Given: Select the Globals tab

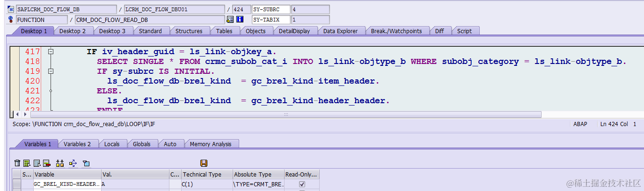Looking at the screenshot, I should point(142,144).
